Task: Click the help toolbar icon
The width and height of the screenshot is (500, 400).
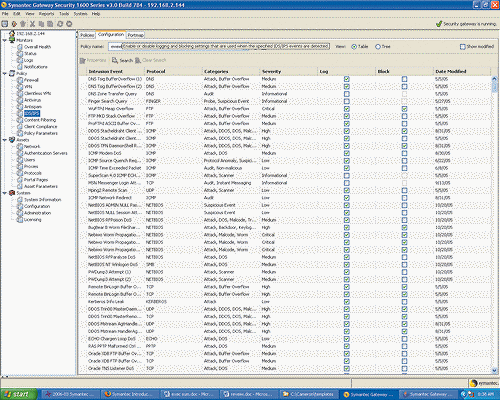Action: pyautogui.click(x=69, y=24)
